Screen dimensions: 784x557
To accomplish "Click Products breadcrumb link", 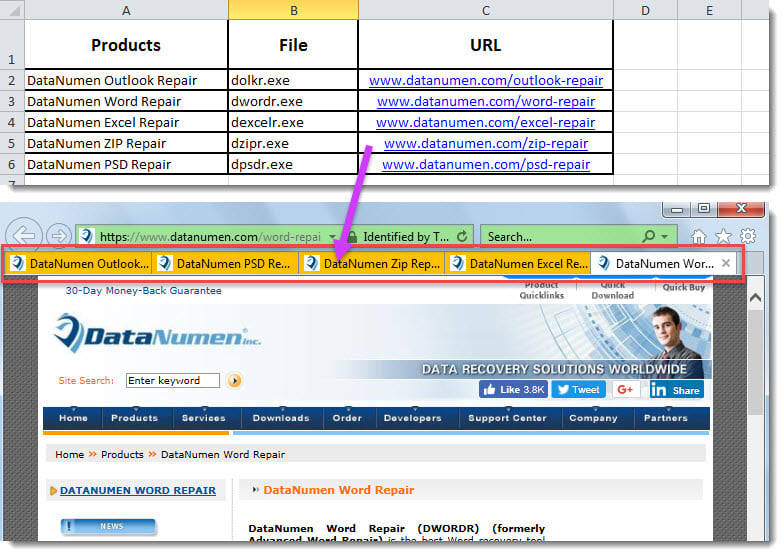I will coord(122,454).
